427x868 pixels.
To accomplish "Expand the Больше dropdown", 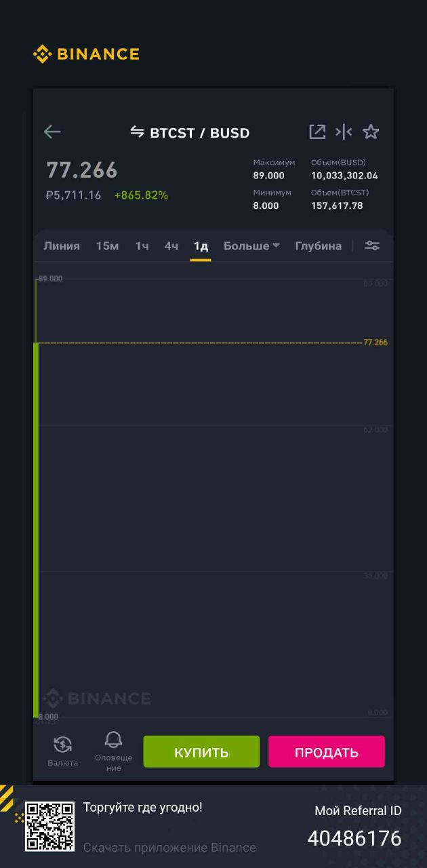I will pyautogui.click(x=251, y=246).
